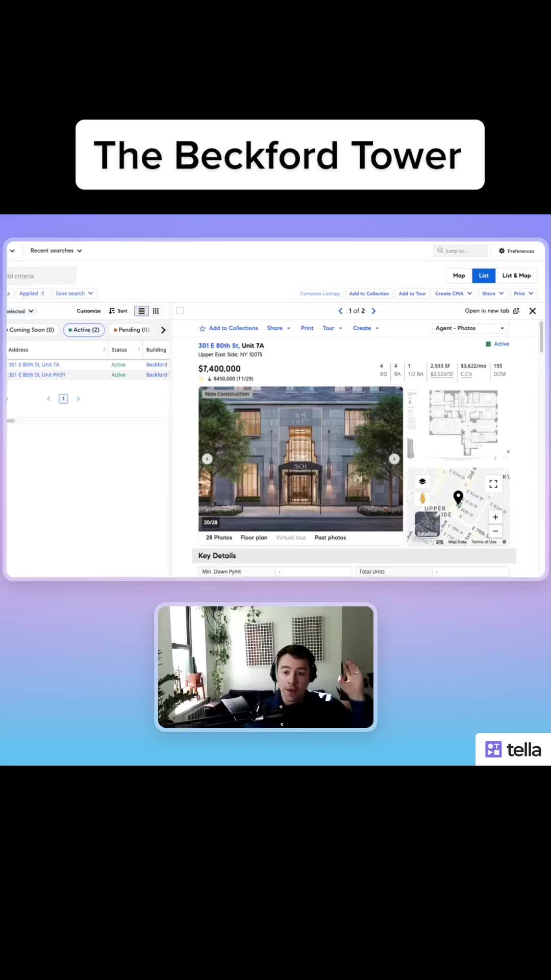Open the selected dropdown in list header
This screenshot has width=551, height=980.
point(20,311)
